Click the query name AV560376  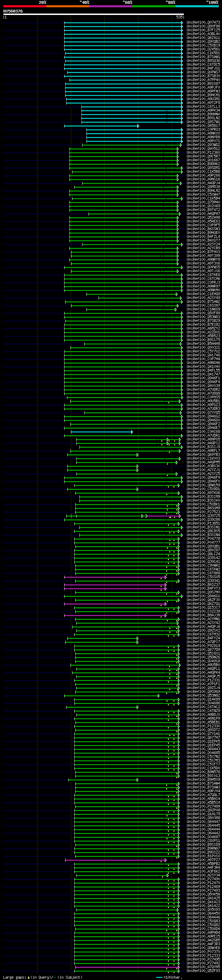pyautogui.click(x=13, y=11)
